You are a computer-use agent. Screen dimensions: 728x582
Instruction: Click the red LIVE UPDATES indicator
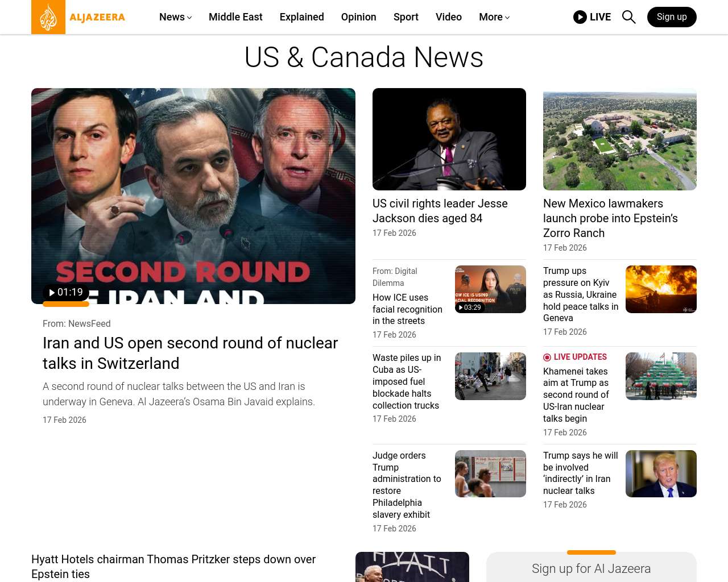click(x=575, y=357)
